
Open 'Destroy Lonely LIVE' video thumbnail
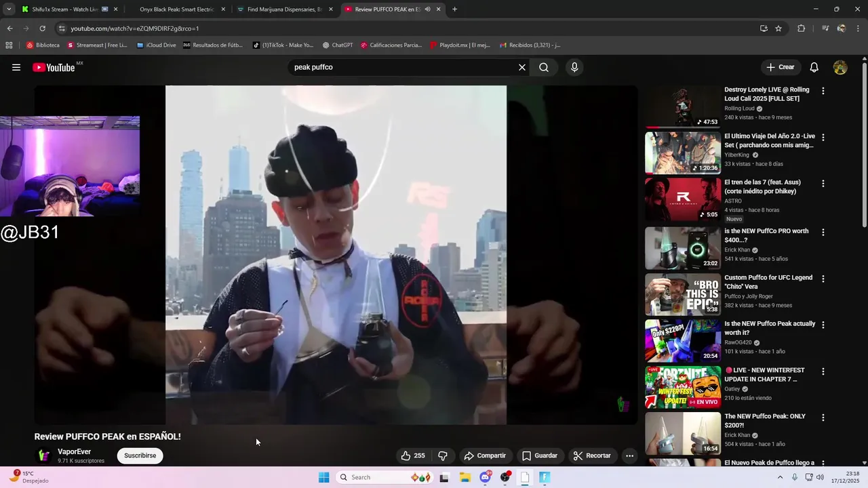[683, 106]
